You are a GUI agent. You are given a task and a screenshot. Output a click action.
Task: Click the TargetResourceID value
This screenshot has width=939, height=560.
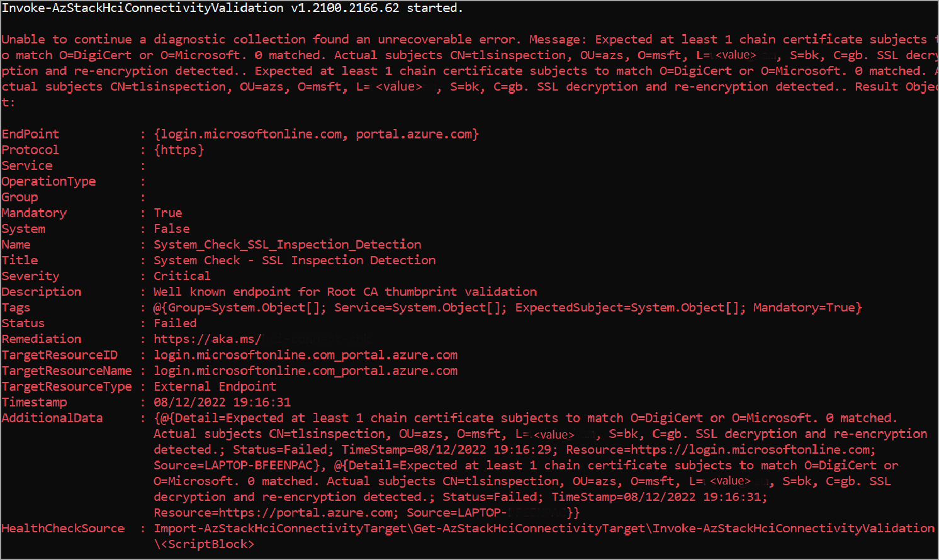[306, 355]
